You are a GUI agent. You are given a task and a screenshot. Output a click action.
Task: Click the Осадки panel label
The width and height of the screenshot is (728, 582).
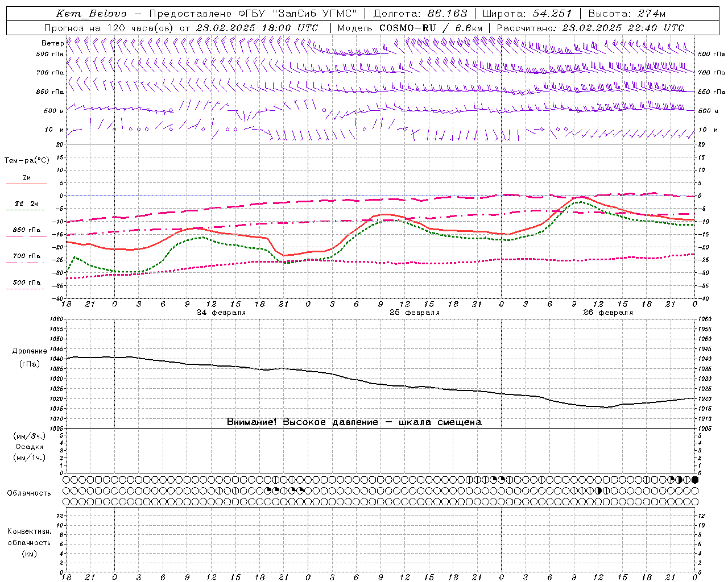click(30, 447)
